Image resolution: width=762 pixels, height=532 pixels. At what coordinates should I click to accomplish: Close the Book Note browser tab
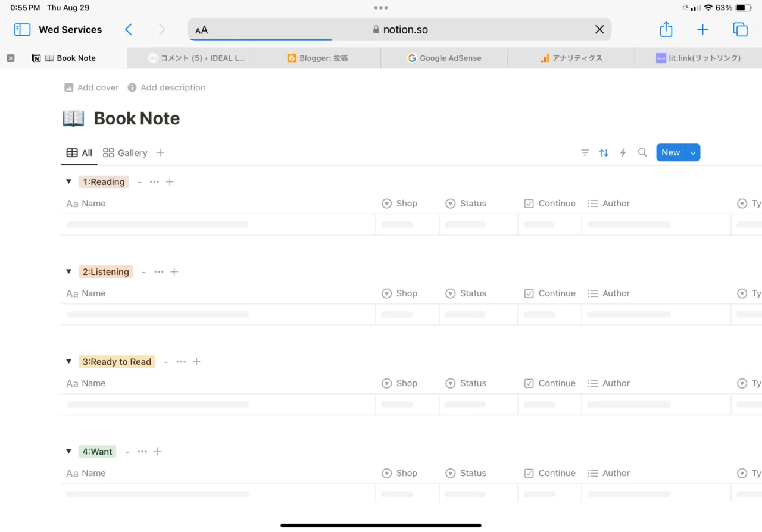pos(11,58)
